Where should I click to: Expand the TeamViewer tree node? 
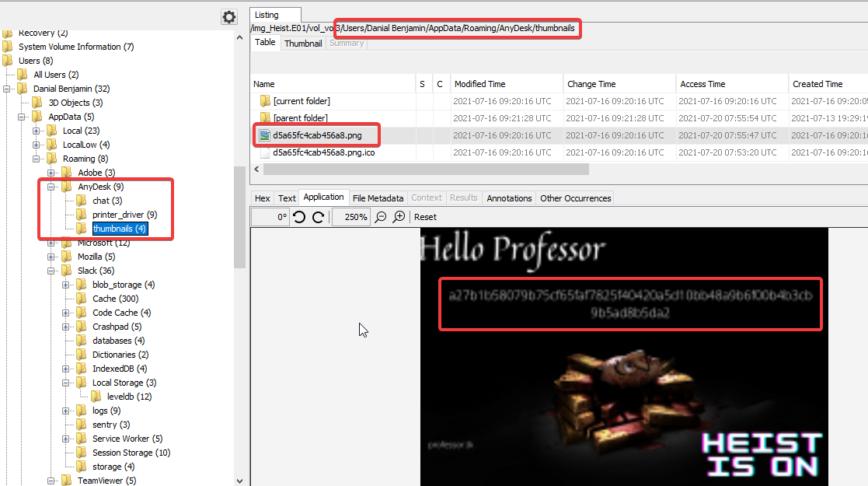pyautogui.click(x=52, y=481)
